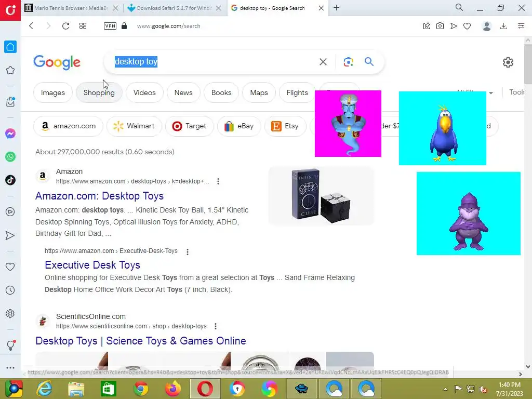Open sidebar three-dots more menu
532x399 pixels.
10,368
